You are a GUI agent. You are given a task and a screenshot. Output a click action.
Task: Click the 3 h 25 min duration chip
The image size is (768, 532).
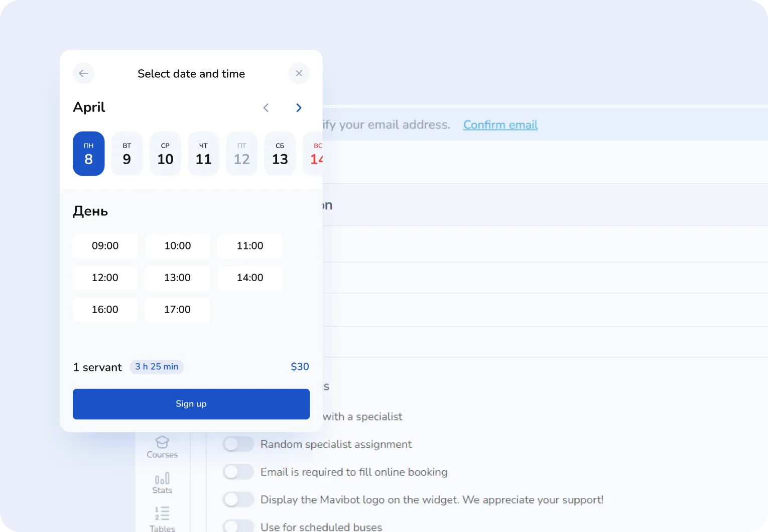coord(156,366)
